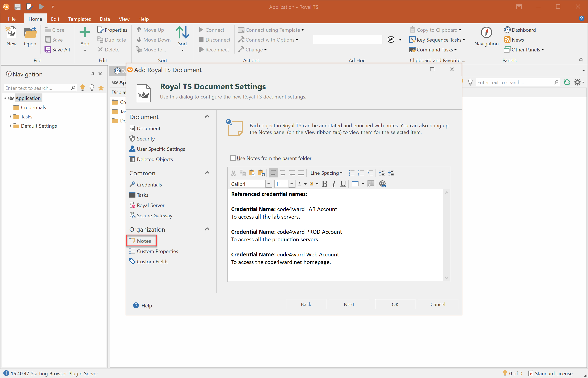588x378 pixels.
Task: Click the favorites star in Navigation panel
Action: click(101, 88)
